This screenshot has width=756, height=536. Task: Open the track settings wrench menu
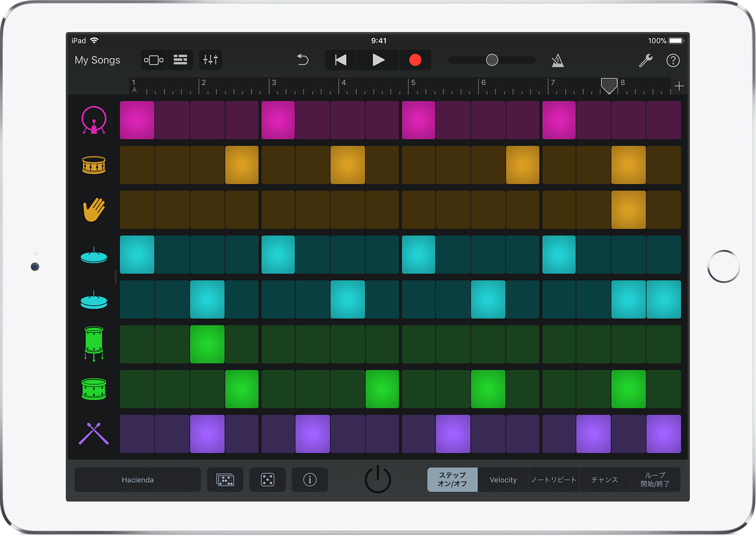pos(646,60)
